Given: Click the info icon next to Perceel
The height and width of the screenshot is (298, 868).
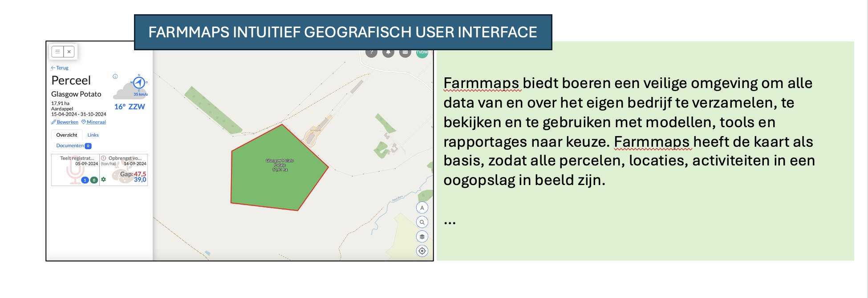Looking at the screenshot, I should coord(115,77).
